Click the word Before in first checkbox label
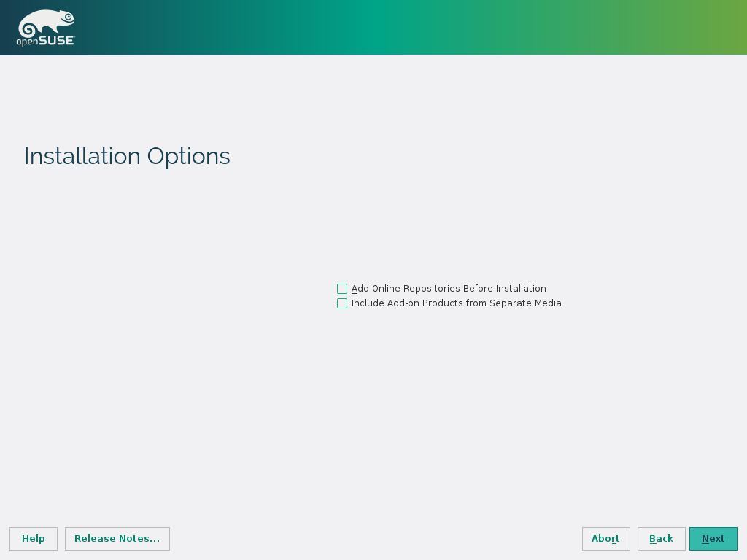This screenshot has height=560, width=747. (478, 289)
